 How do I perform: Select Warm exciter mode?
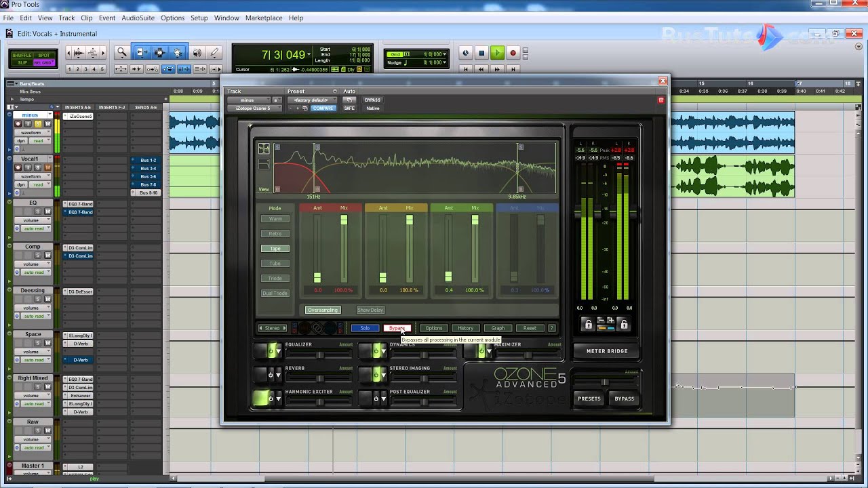point(275,218)
